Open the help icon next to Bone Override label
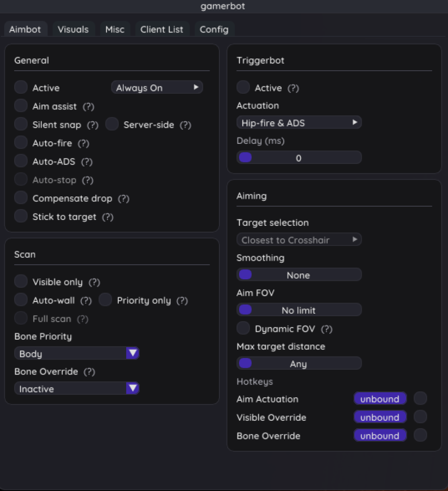 (89, 372)
